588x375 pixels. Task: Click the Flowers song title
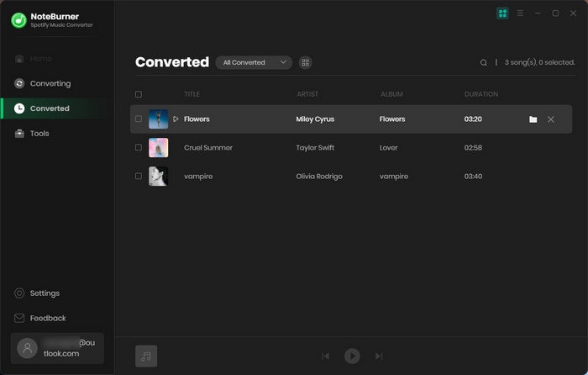click(x=197, y=119)
